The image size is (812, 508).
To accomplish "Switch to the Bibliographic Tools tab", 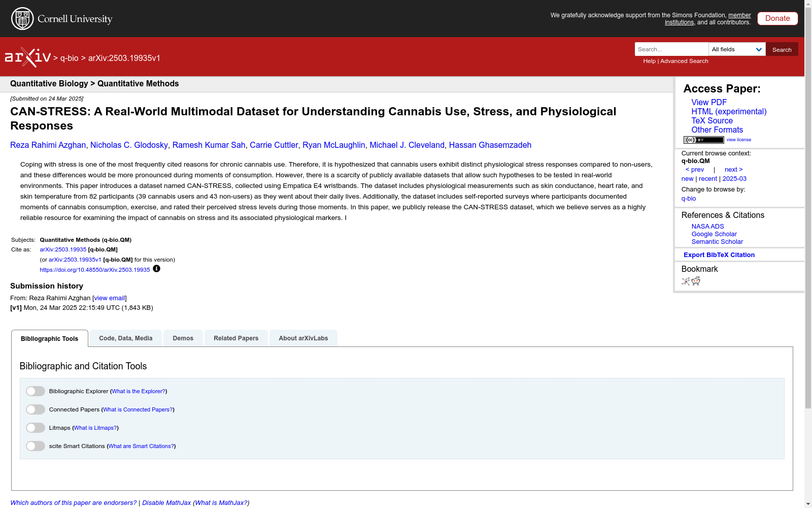I will coord(50,338).
